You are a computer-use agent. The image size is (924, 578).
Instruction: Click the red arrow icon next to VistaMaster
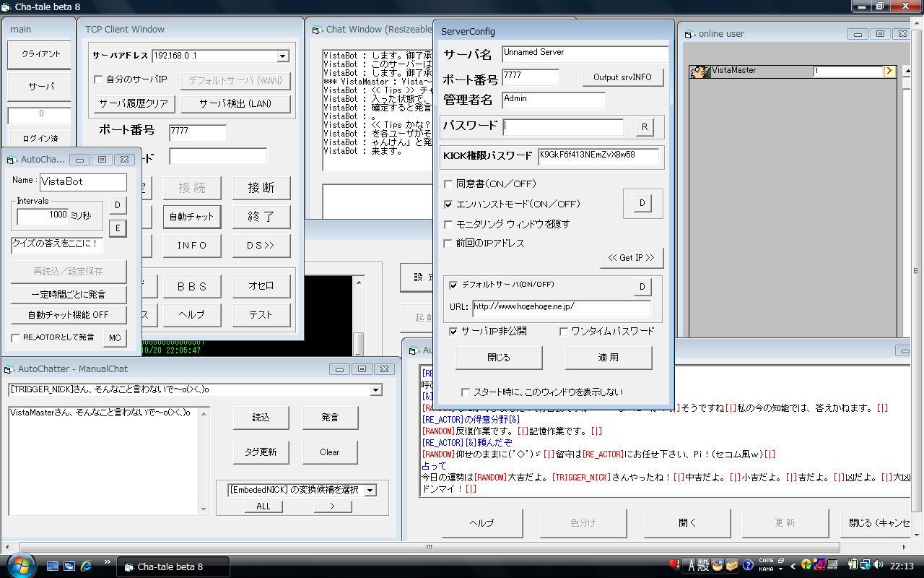889,71
